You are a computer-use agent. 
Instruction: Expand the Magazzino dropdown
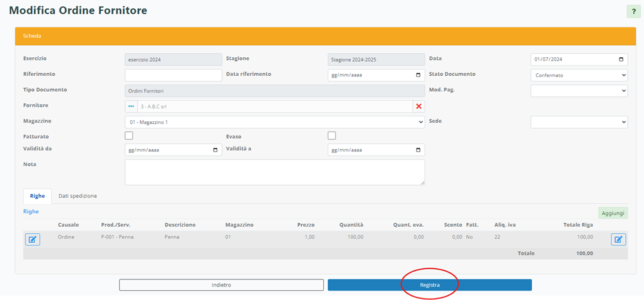point(274,122)
